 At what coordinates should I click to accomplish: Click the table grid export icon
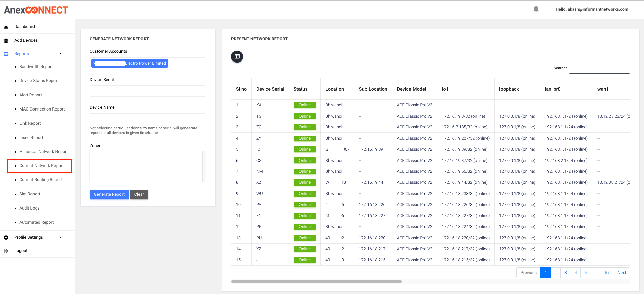click(237, 56)
